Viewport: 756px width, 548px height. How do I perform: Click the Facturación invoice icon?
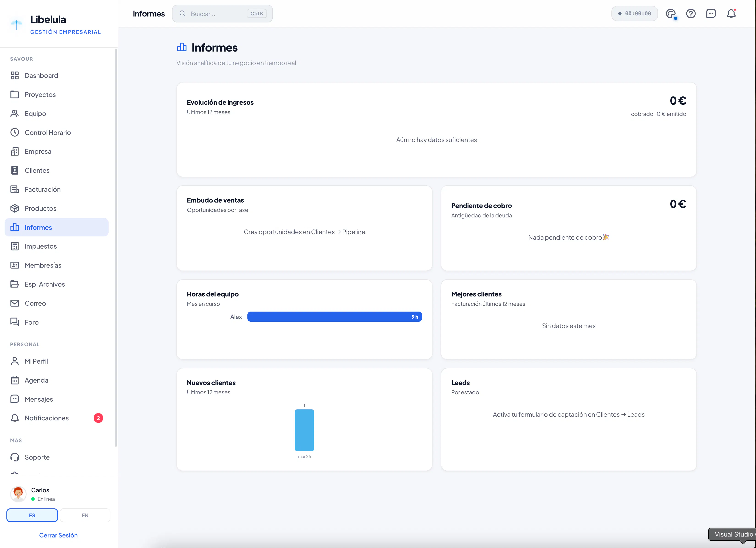point(15,189)
